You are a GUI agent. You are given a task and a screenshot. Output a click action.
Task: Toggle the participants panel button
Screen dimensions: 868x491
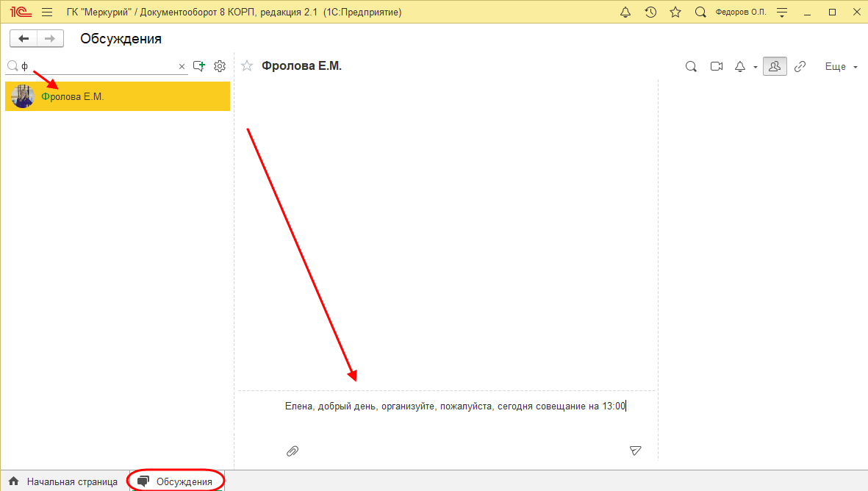tap(775, 66)
